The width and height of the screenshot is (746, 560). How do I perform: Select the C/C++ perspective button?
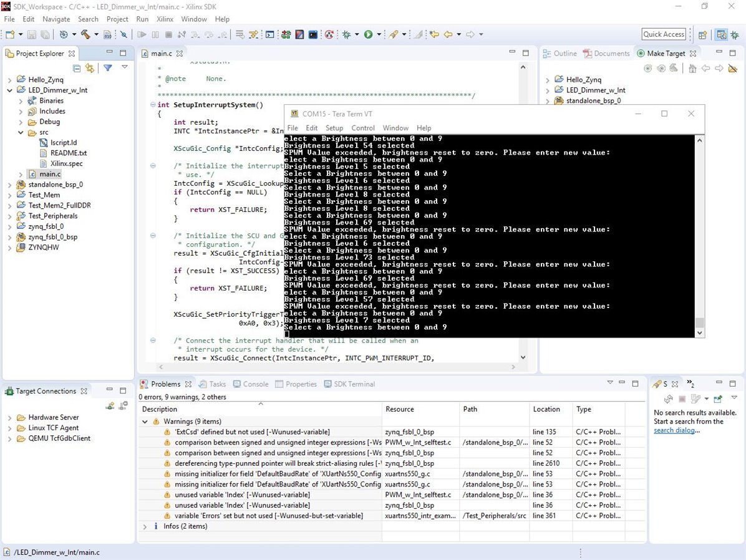click(722, 35)
